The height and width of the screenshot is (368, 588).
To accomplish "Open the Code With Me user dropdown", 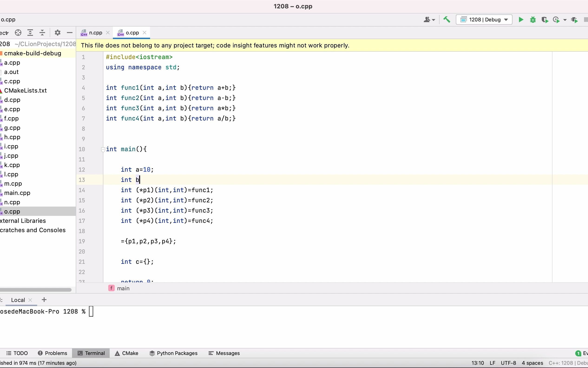I will (x=429, y=20).
